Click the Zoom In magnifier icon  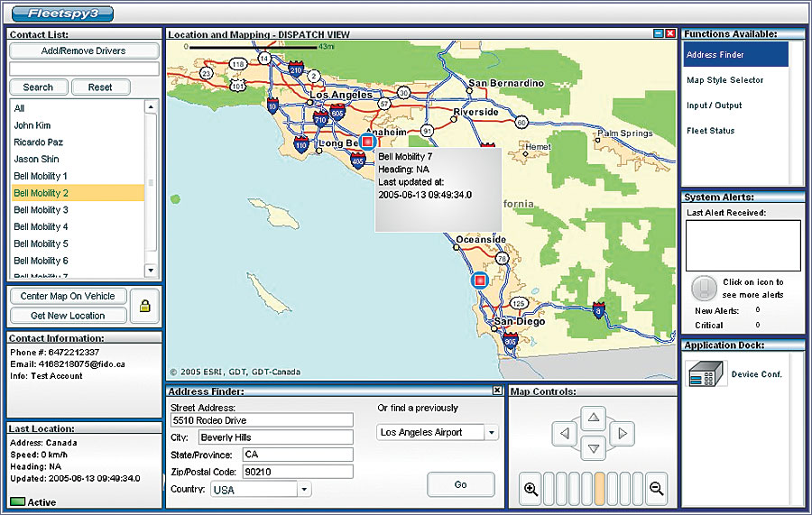(x=531, y=489)
